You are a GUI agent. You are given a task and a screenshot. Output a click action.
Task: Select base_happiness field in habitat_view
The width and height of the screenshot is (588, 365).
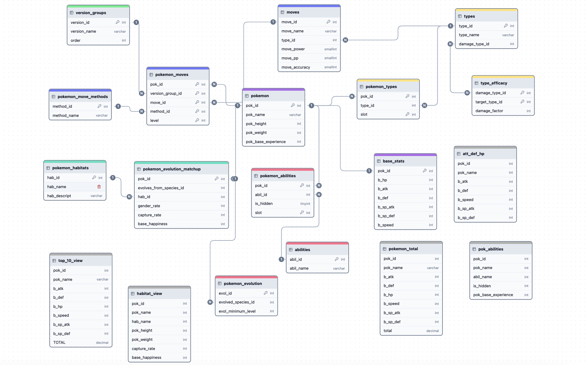point(159,357)
